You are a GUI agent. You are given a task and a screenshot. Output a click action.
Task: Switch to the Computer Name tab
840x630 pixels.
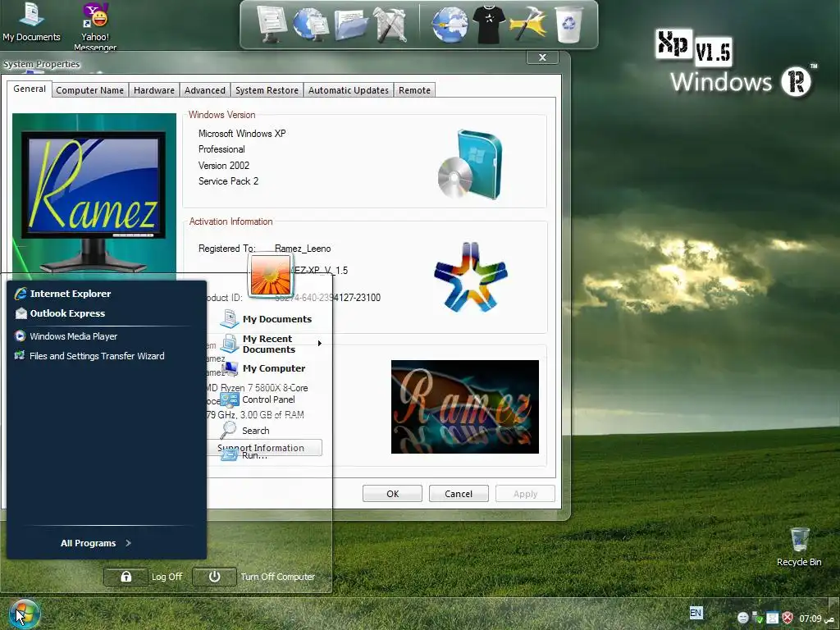pyautogui.click(x=89, y=90)
